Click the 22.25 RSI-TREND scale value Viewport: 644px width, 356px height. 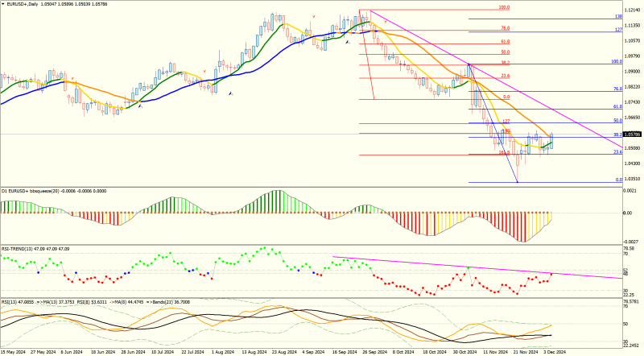(x=629, y=295)
